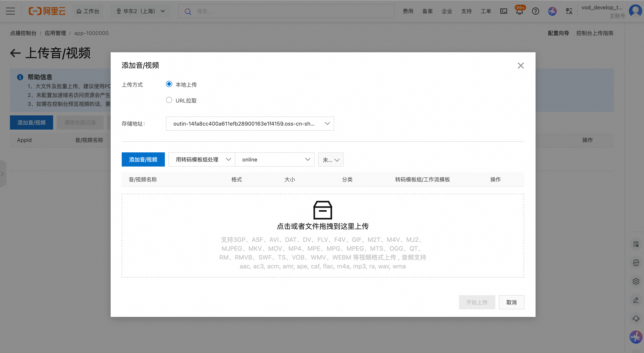Click the back arrow beside 上传音/视频
The width and height of the screenshot is (644, 353).
(x=15, y=53)
